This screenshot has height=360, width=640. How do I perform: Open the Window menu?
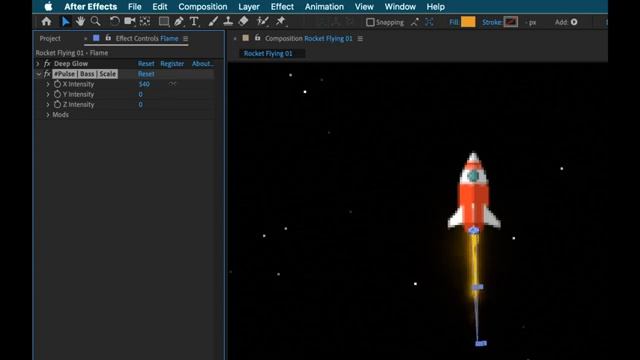[x=400, y=7]
